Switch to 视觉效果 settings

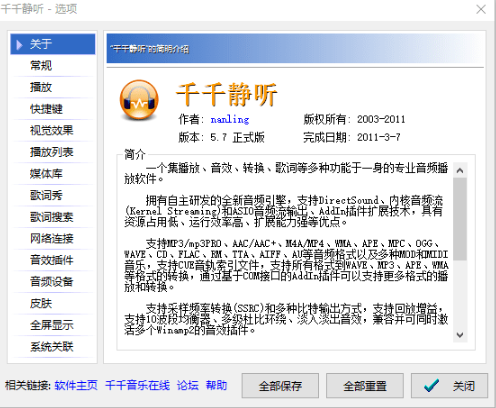click(53, 130)
